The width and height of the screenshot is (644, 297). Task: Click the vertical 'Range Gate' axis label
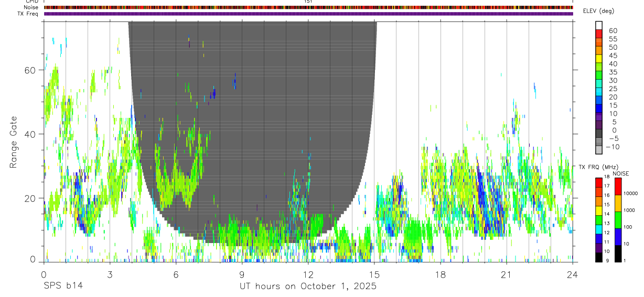[x=13, y=142]
